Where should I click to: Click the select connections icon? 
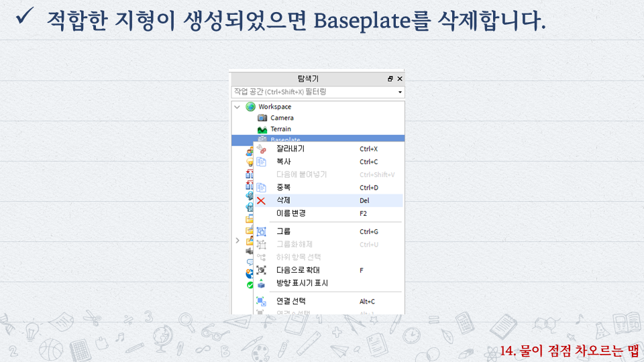(261, 301)
